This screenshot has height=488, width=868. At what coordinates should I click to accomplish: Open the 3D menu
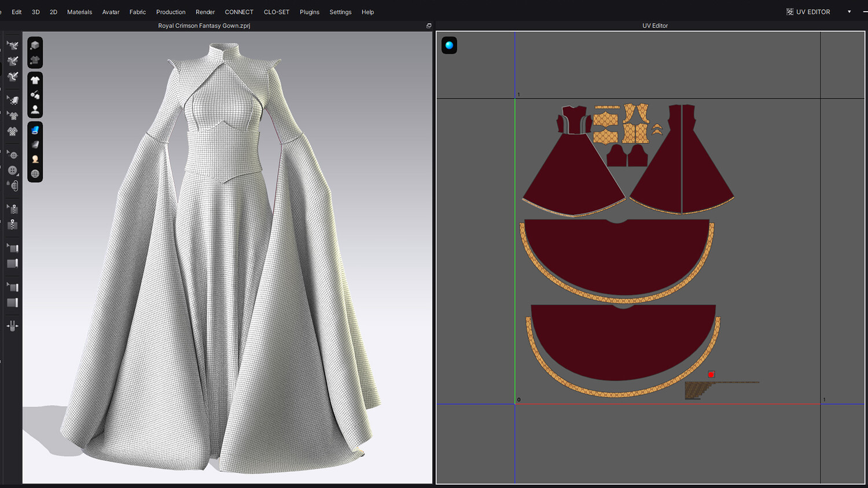[36, 12]
